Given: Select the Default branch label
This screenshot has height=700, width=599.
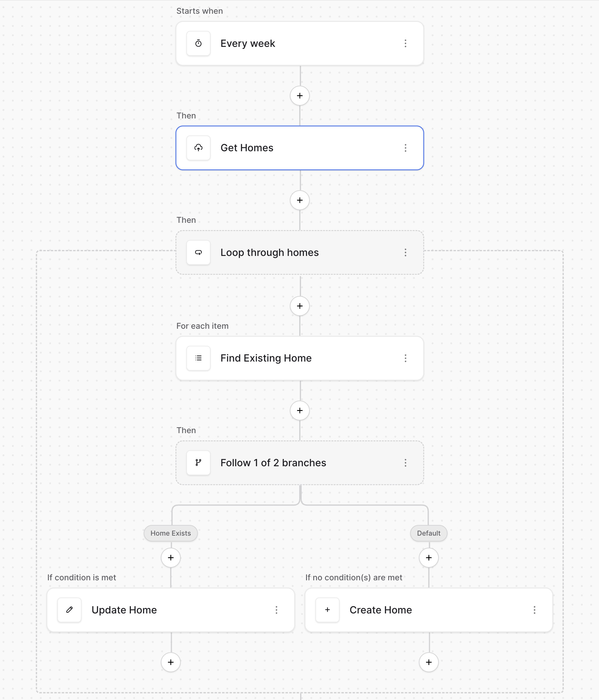Looking at the screenshot, I should [428, 533].
